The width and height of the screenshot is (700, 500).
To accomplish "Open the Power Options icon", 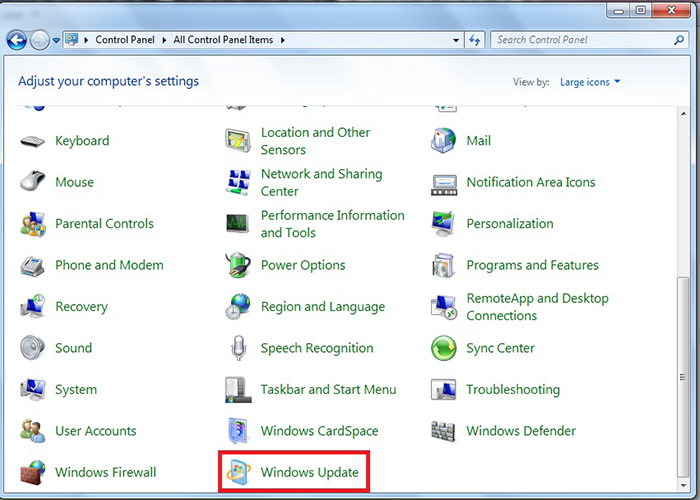I will (x=239, y=265).
